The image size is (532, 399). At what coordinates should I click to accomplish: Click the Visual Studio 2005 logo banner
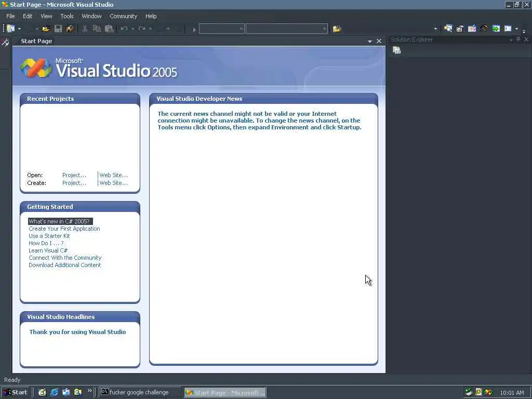[x=99, y=68]
